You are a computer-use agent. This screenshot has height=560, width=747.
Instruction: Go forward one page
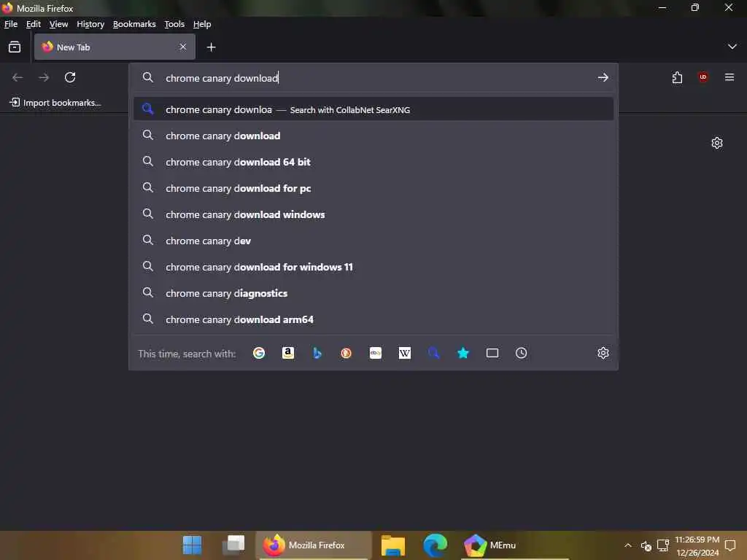[44, 77]
